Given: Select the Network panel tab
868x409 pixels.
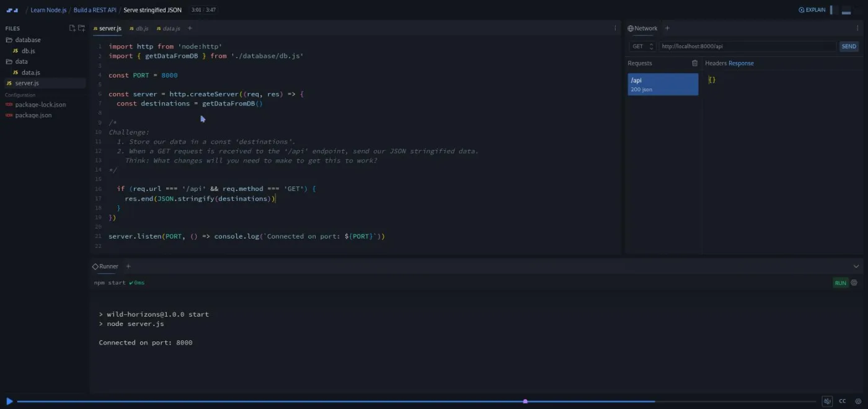Looking at the screenshot, I should click(642, 29).
